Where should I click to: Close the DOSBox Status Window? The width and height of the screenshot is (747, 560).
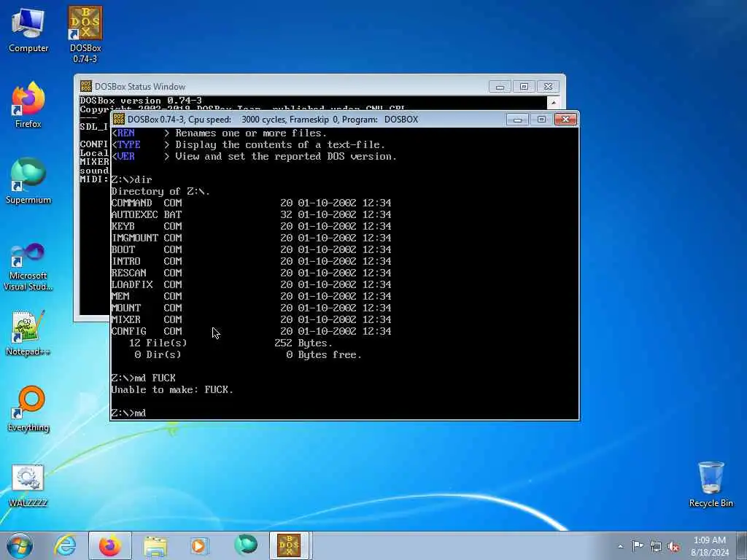(x=548, y=87)
